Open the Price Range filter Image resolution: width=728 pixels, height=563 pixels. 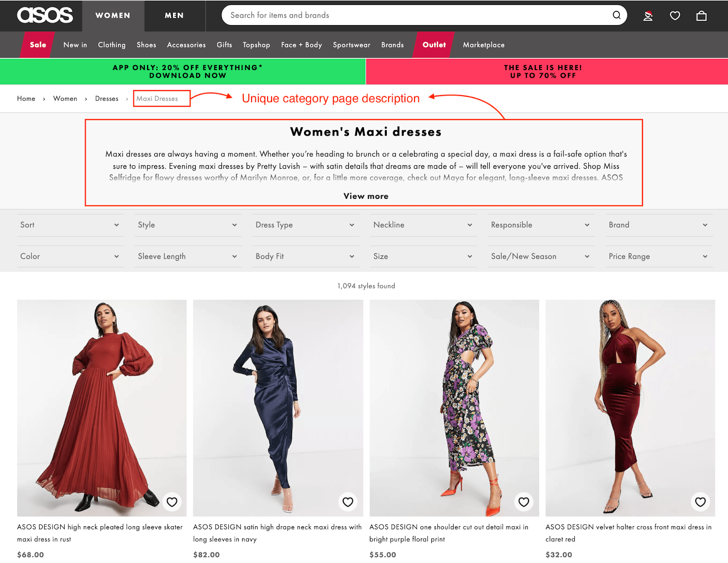coord(659,256)
